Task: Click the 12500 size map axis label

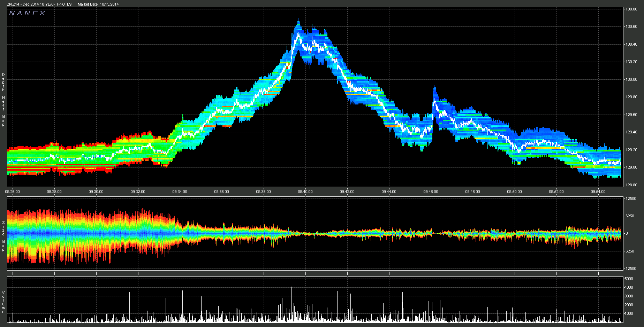Action: 631,198
